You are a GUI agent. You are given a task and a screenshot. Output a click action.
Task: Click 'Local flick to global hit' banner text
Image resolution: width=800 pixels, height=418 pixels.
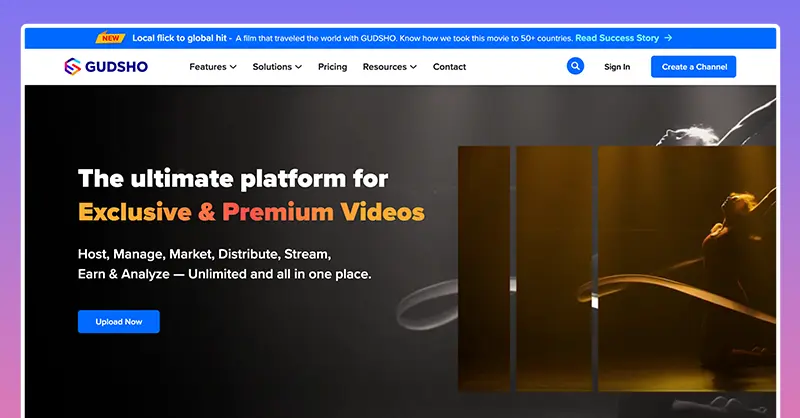(x=179, y=38)
